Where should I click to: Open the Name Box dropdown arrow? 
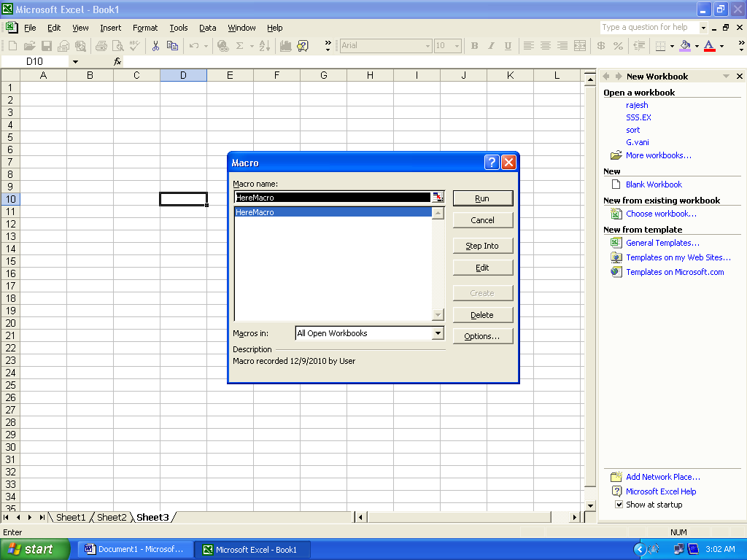[x=75, y=61]
